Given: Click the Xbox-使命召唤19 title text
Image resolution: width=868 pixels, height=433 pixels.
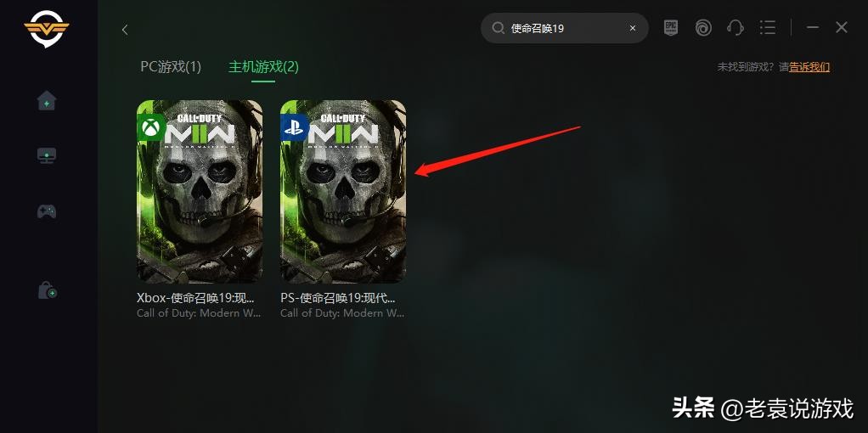Looking at the screenshot, I should (x=196, y=297).
